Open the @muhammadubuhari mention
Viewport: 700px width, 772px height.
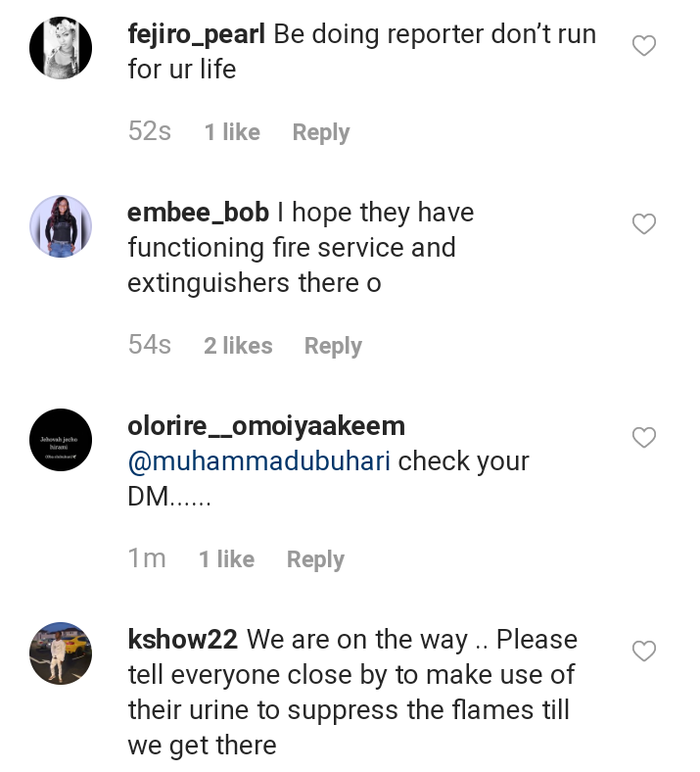[x=259, y=461]
